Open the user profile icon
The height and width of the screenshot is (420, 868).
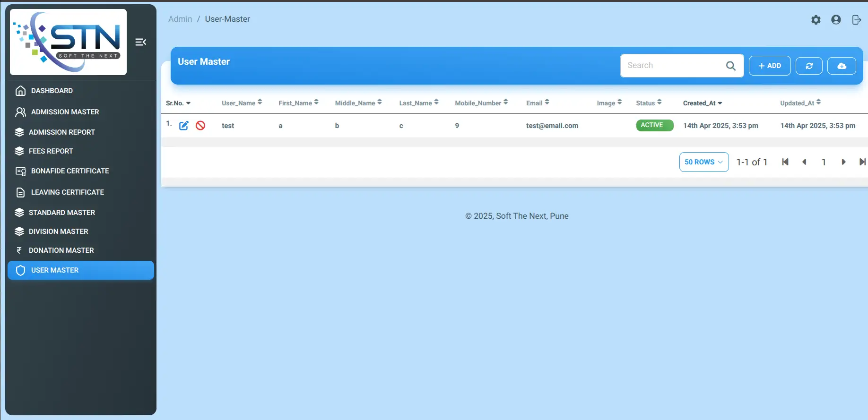(836, 20)
